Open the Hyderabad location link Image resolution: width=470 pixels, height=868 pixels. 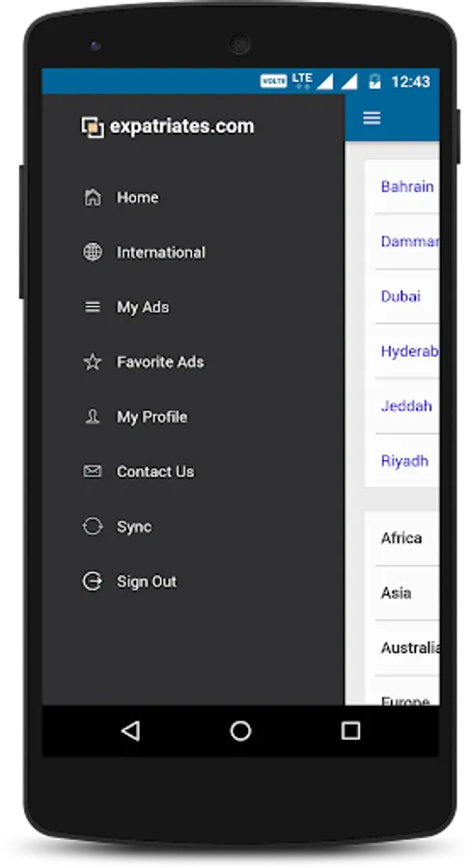pos(409,351)
